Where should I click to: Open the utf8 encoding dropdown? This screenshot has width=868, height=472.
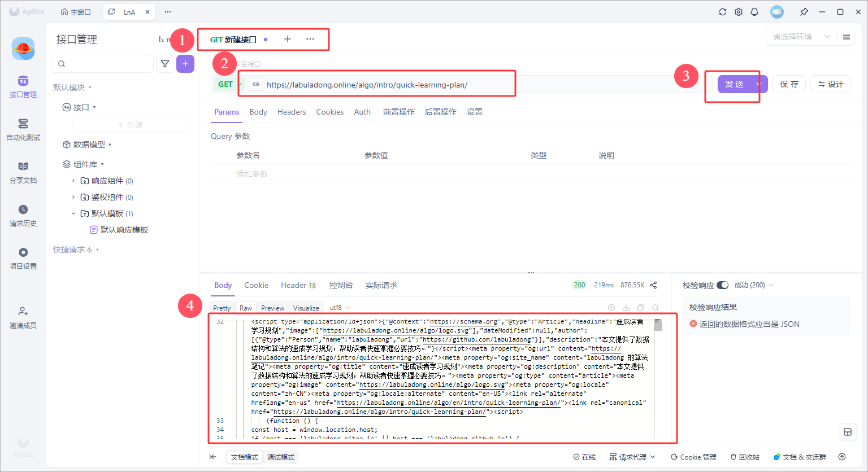click(x=340, y=308)
